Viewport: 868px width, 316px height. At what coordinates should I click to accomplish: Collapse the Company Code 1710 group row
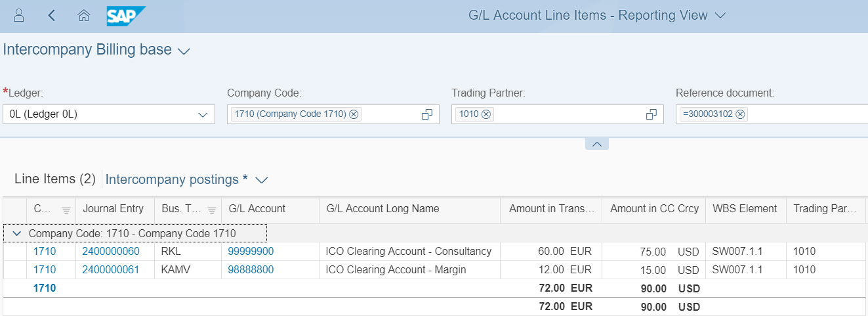tap(16, 233)
